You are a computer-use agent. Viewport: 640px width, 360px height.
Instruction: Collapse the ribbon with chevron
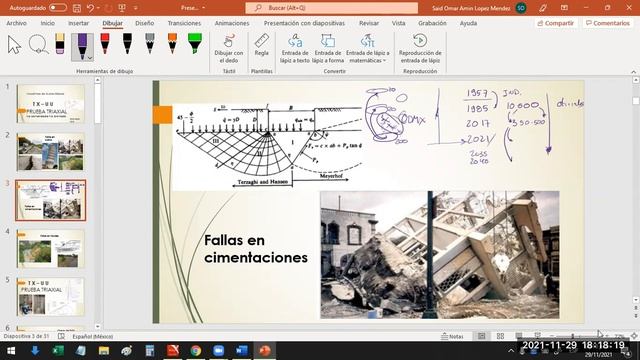pos(633,71)
